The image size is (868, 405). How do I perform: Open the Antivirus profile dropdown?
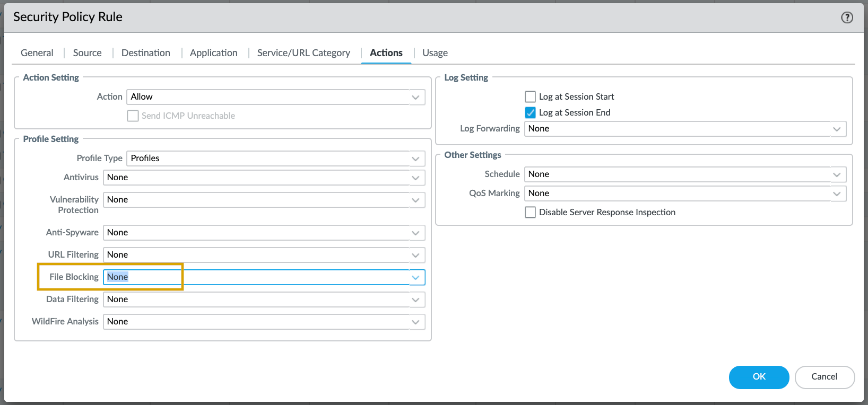[x=416, y=178]
